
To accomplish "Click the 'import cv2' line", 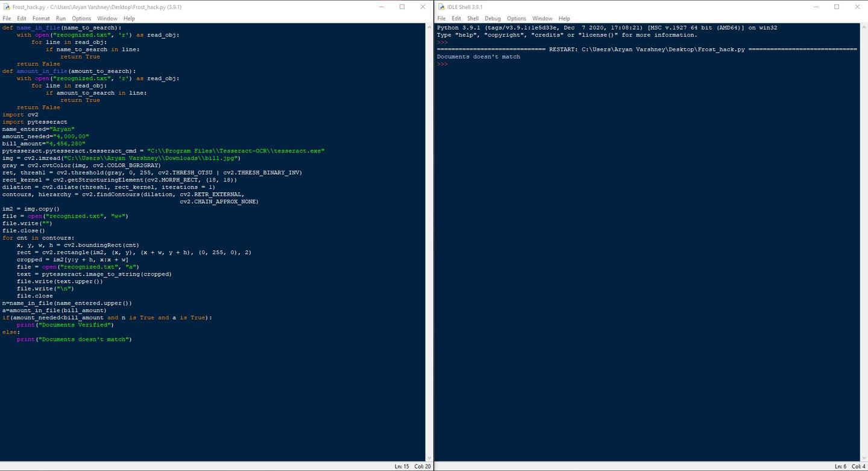I will pos(20,115).
